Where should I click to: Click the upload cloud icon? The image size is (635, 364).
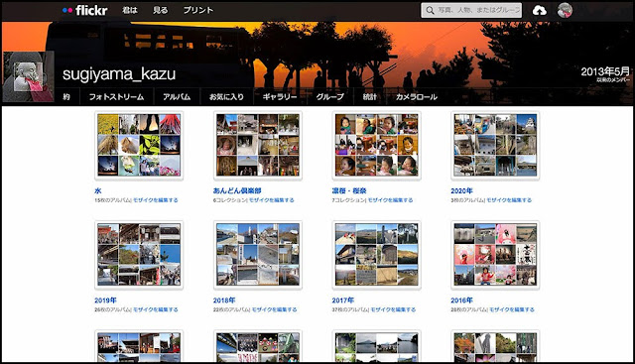coord(539,11)
